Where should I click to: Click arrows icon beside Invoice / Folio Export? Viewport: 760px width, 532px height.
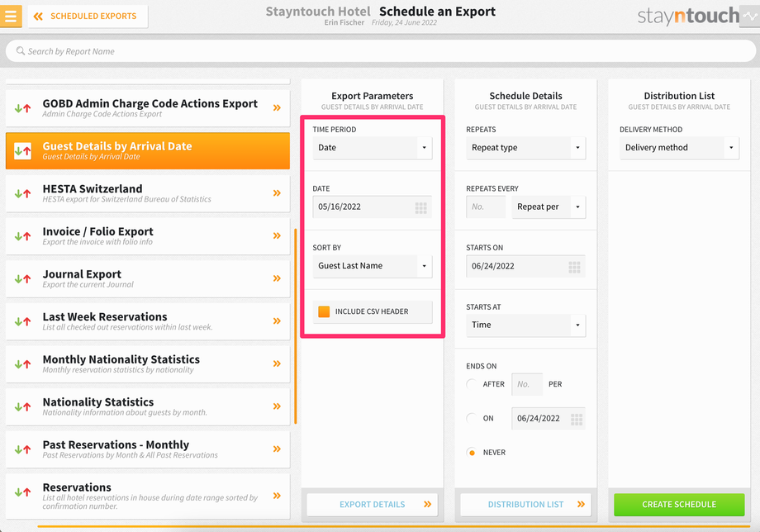coord(23,236)
